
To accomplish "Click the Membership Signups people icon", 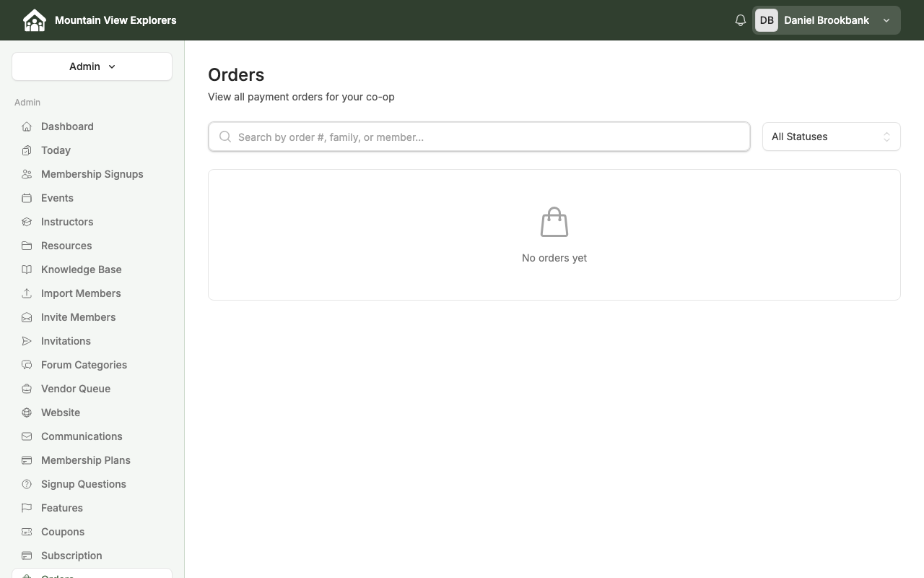I will coord(27,174).
